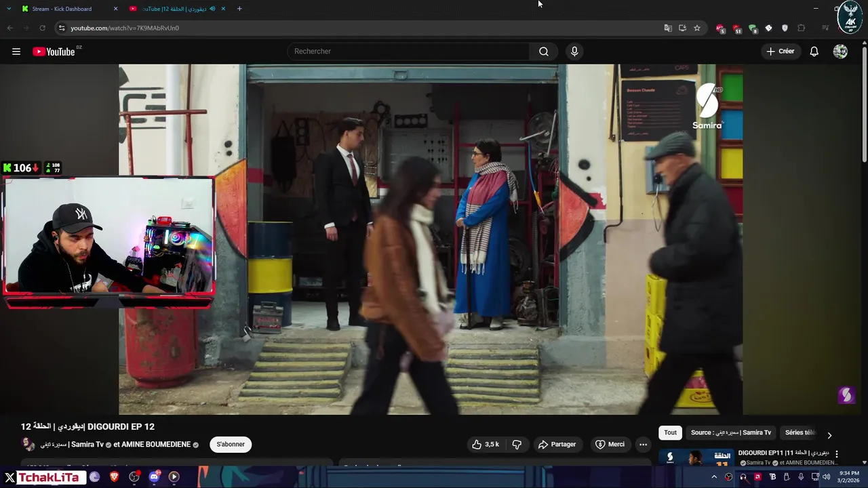
Task: Install or cast page icon in address bar
Action: (682, 28)
